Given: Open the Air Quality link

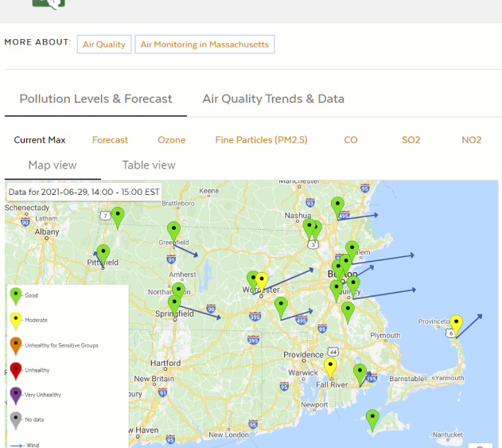Looking at the screenshot, I should (x=104, y=45).
